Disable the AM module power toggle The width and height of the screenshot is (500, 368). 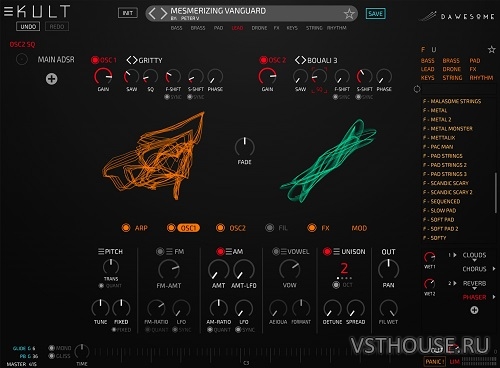click(x=220, y=251)
